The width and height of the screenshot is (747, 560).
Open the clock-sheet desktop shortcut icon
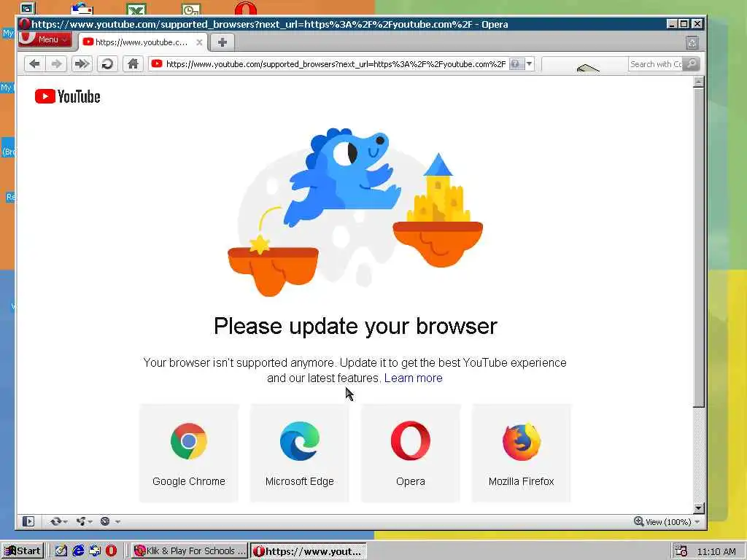(x=191, y=9)
